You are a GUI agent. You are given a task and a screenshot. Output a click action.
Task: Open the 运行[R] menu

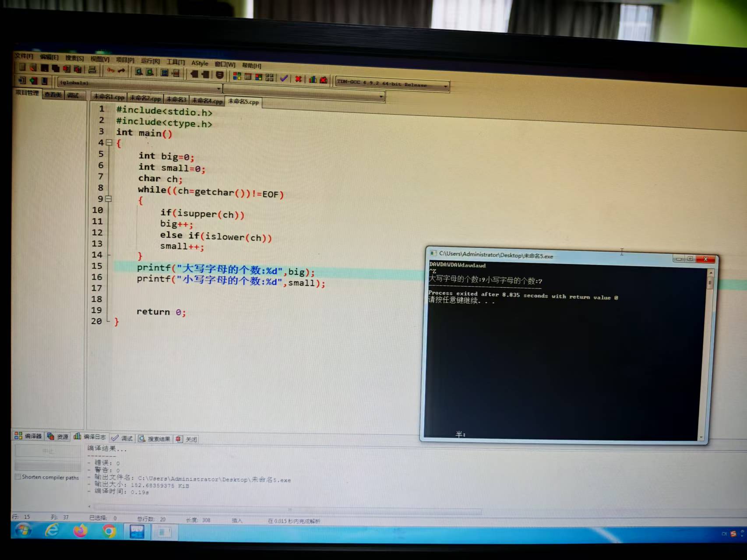tap(150, 61)
